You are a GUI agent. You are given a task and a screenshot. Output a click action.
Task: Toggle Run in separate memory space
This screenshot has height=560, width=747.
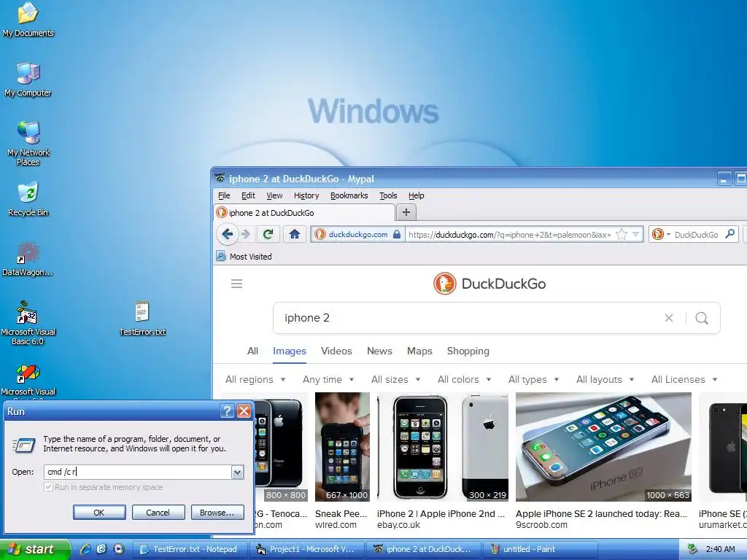(x=104, y=487)
